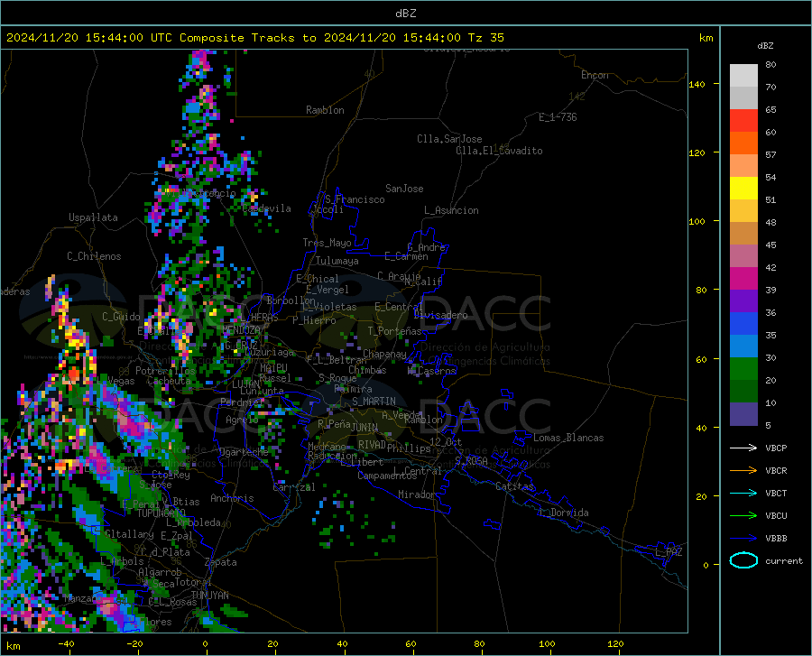Screen dimensions: 812x656
Task: Click the 'Encon' map label
Action: click(595, 75)
